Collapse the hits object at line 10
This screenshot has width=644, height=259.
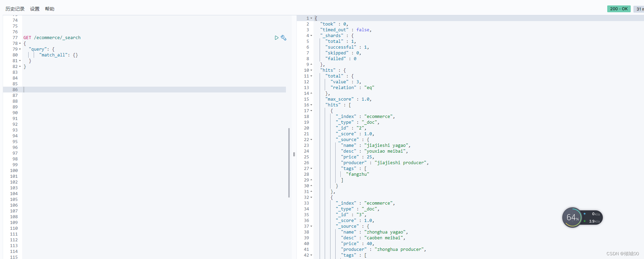point(311,70)
